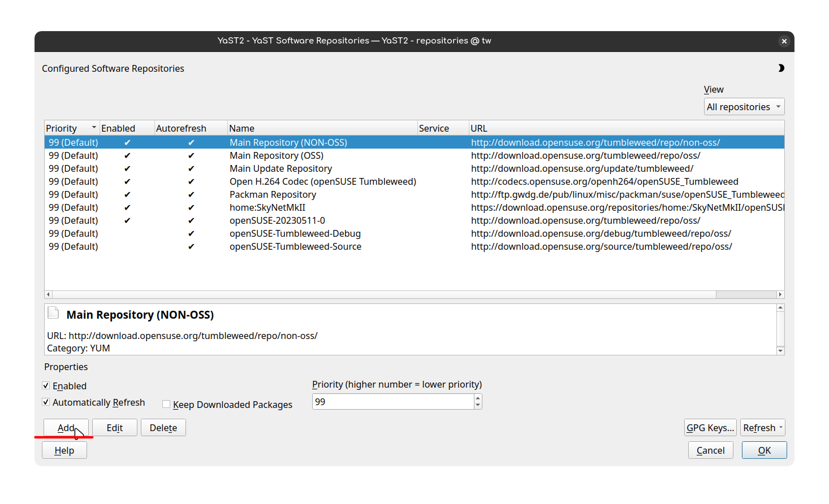
Task: Sort by the Service column header
Action: pyautogui.click(x=443, y=128)
